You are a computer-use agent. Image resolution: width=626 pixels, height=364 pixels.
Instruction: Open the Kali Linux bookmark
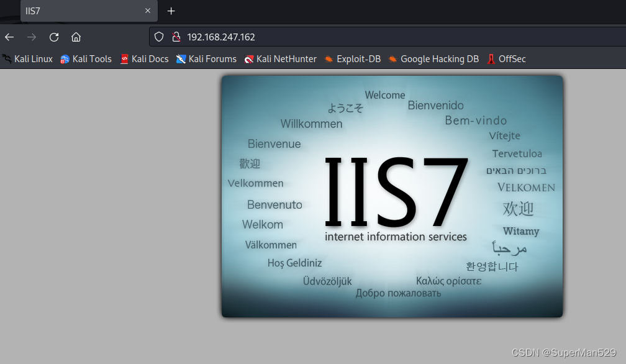tap(28, 59)
